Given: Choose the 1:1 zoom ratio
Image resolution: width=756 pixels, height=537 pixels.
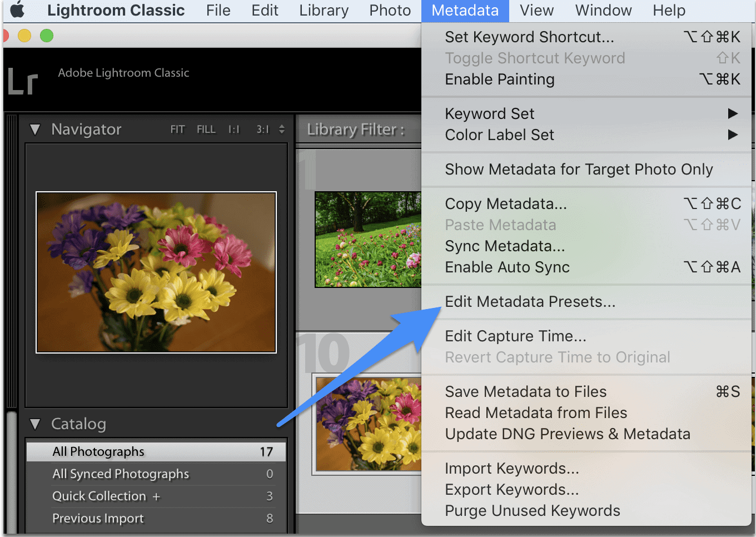Looking at the screenshot, I should click(x=233, y=129).
